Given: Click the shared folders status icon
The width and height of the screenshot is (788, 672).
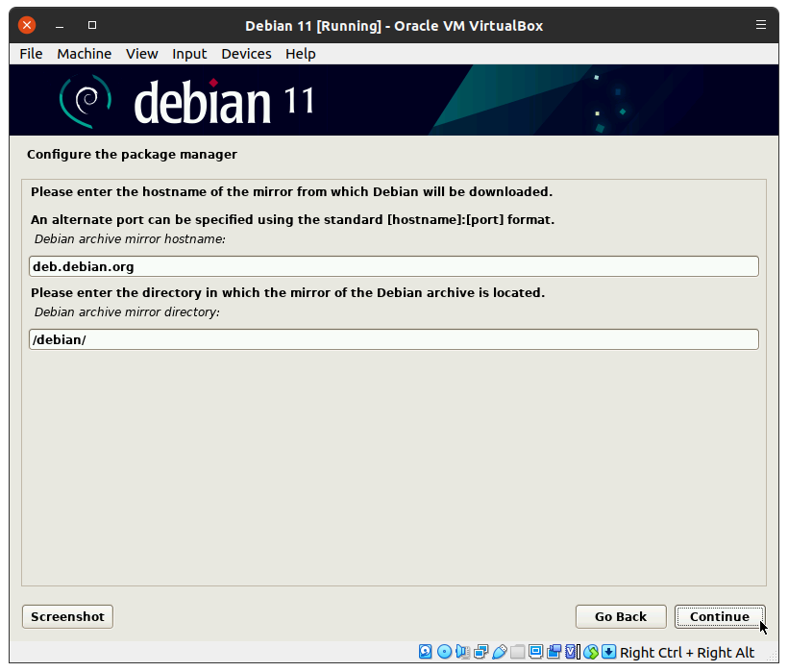Looking at the screenshot, I should (x=517, y=652).
